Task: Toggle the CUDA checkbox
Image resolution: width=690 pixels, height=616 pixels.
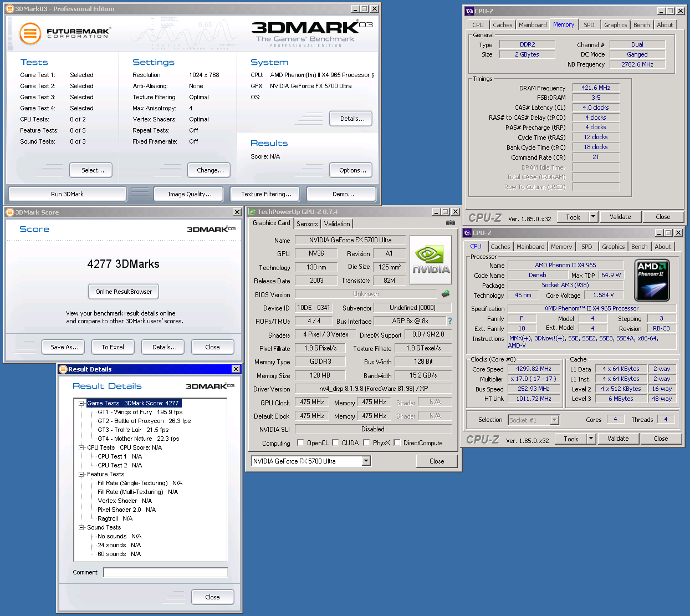Action: [335, 443]
